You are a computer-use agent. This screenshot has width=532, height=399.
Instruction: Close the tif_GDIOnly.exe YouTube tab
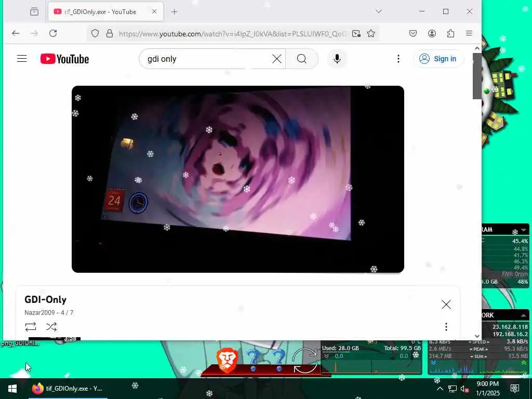(154, 11)
